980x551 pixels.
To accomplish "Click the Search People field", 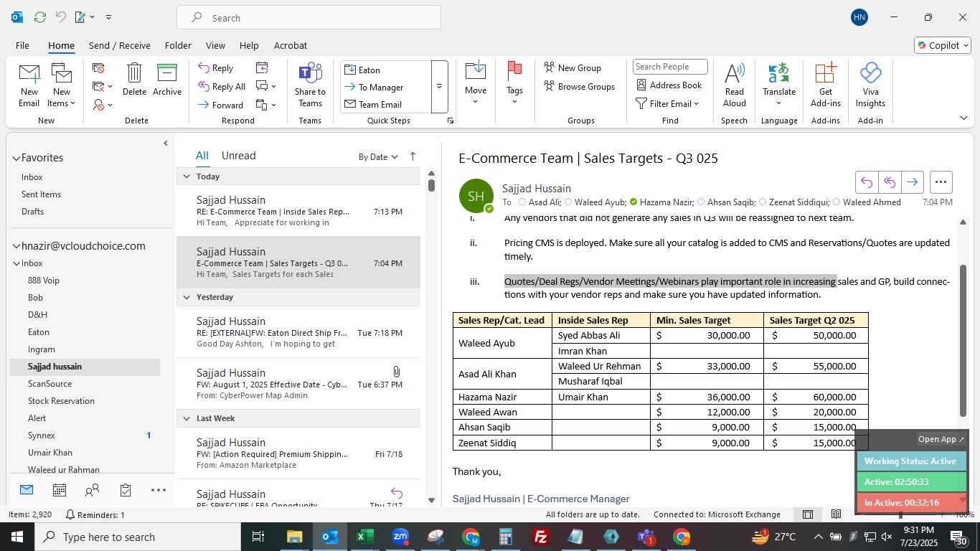I will tap(670, 67).
